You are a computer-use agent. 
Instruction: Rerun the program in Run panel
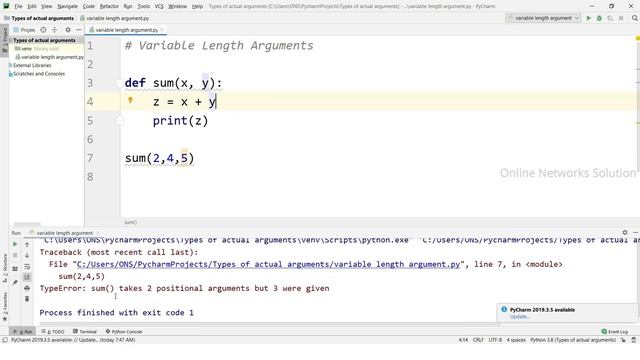tap(15, 244)
